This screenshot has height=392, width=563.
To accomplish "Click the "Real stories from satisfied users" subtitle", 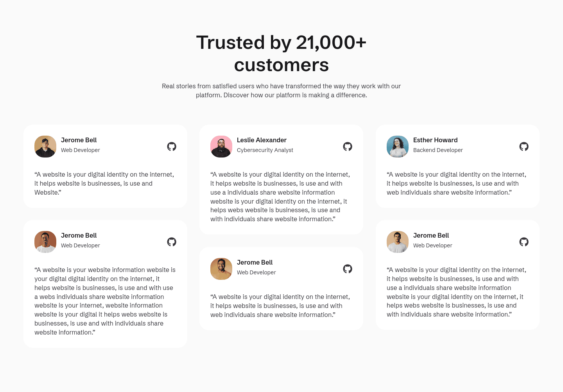I will 281,91.
